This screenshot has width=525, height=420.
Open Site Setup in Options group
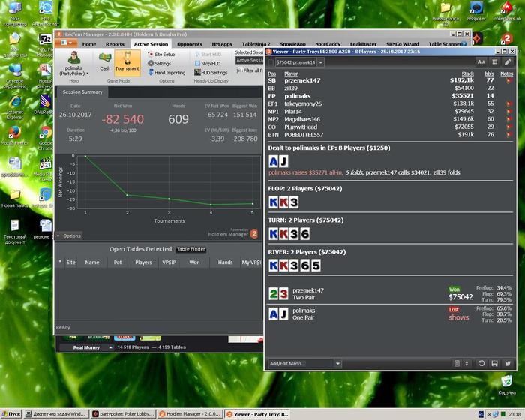(x=161, y=54)
